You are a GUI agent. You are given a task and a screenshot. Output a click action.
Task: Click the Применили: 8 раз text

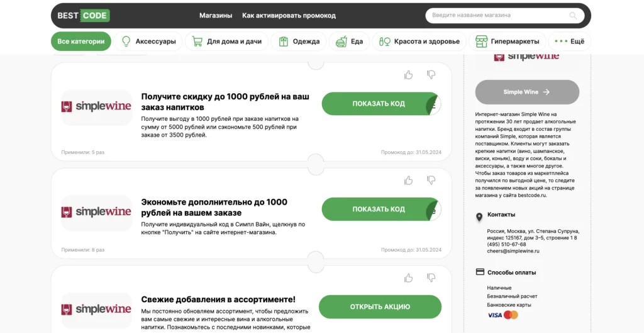coord(82,249)
